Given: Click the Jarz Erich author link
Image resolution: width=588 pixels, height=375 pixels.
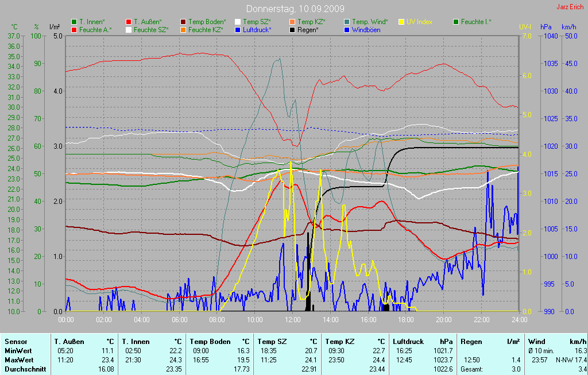Looking at the screenshot, I should pos(571,7).
